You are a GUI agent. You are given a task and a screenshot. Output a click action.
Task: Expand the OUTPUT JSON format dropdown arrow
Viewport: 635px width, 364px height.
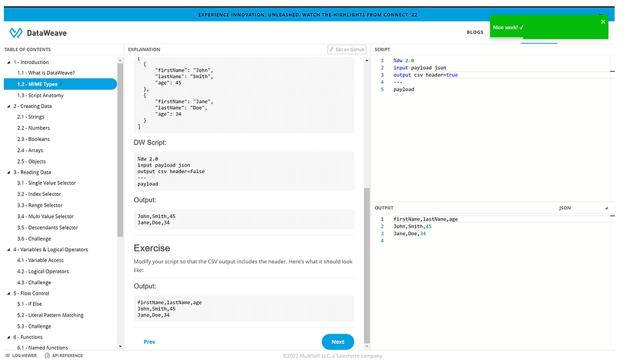pyautogui.click(x=606, y=208)
